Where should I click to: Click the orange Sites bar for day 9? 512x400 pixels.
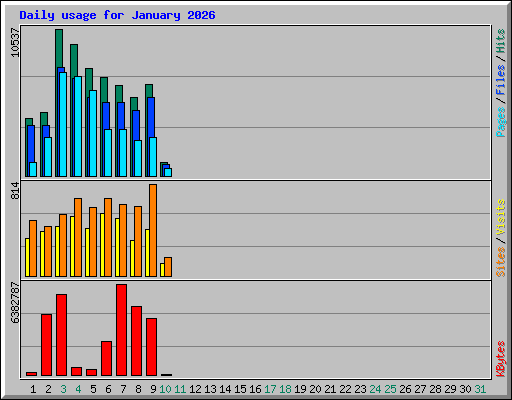click(153, 230)
